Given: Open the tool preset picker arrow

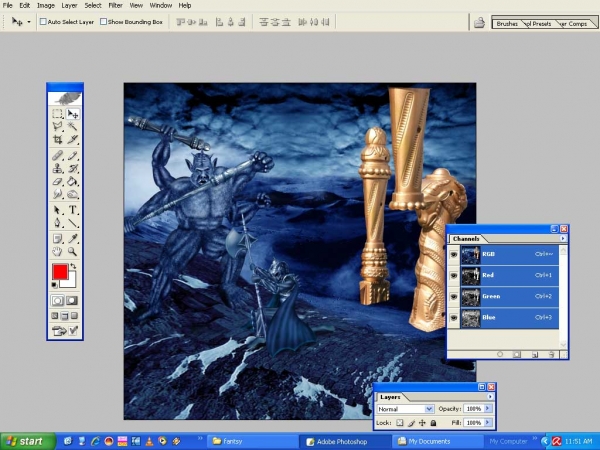Looking at the screenshot, I should [x=29, y=22].
